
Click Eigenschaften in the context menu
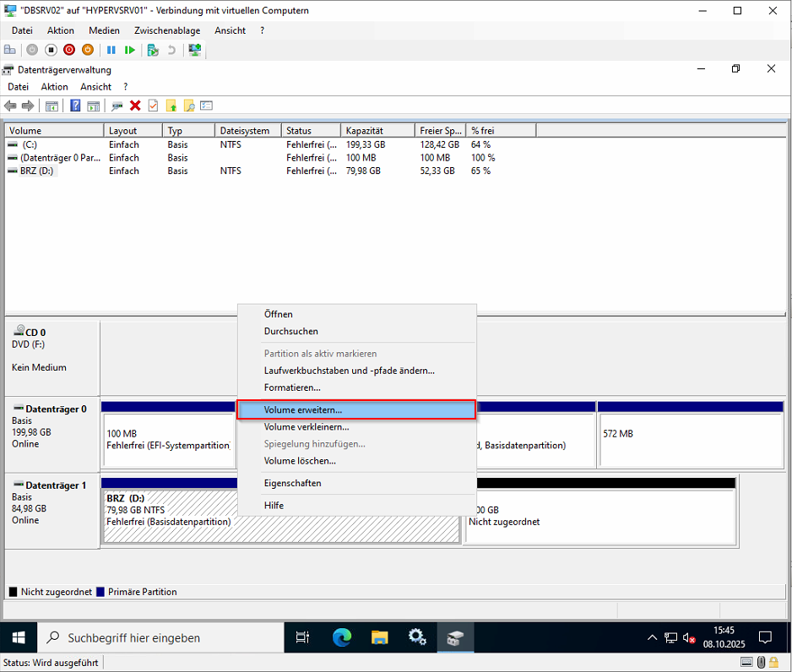[x=292, y=483]
